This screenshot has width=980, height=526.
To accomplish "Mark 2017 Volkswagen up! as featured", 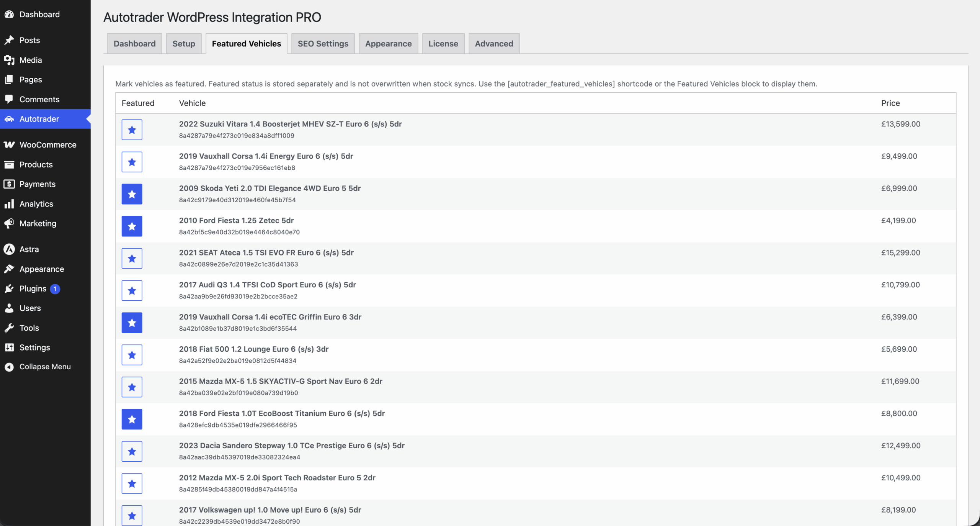I will (132, 516).
